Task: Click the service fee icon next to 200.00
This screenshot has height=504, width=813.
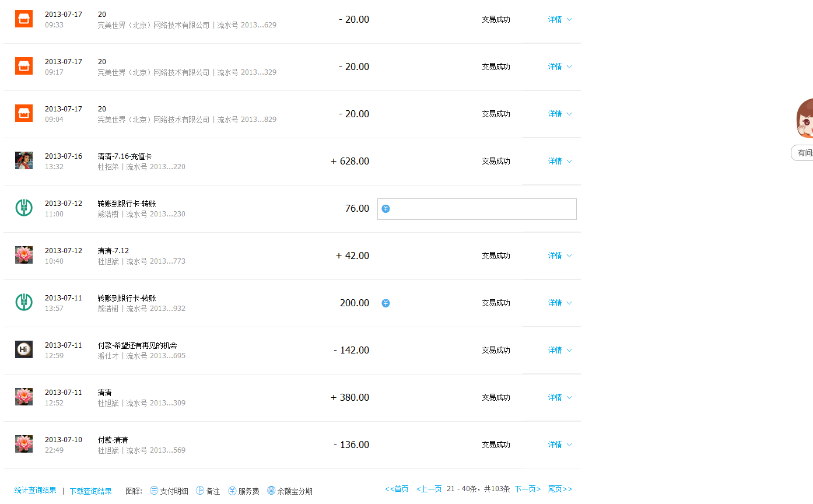Action: (x=386, y=303)
